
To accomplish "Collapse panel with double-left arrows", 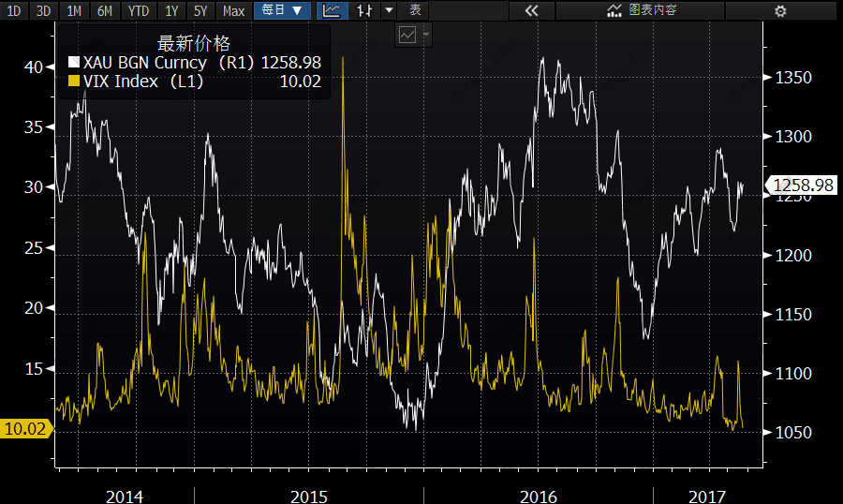I will point(531,10).
